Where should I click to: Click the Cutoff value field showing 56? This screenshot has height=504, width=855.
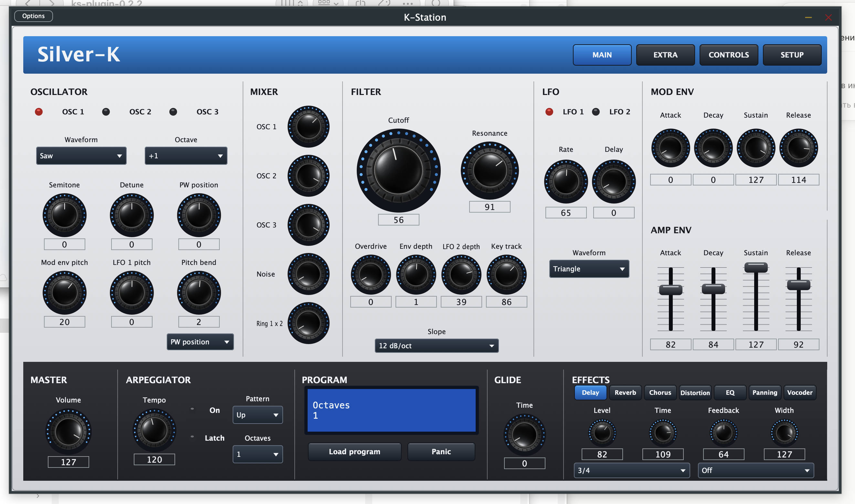tap(398, 220)
